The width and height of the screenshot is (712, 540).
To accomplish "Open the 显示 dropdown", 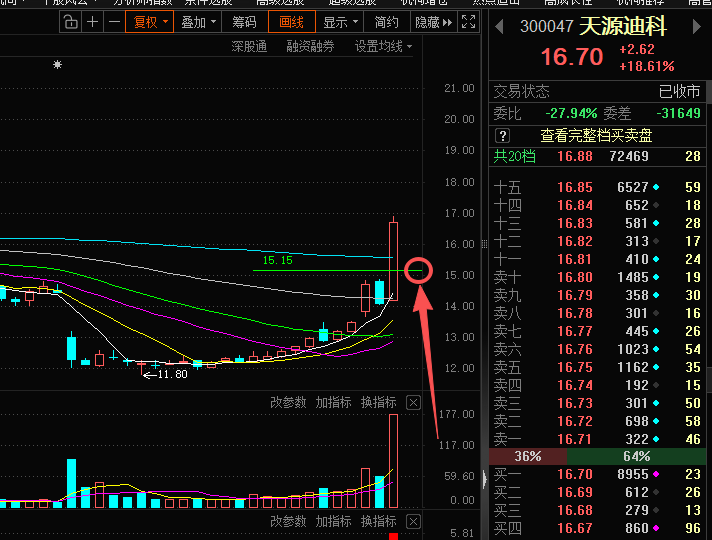I will pyautogui.click(x=340, y=22).
